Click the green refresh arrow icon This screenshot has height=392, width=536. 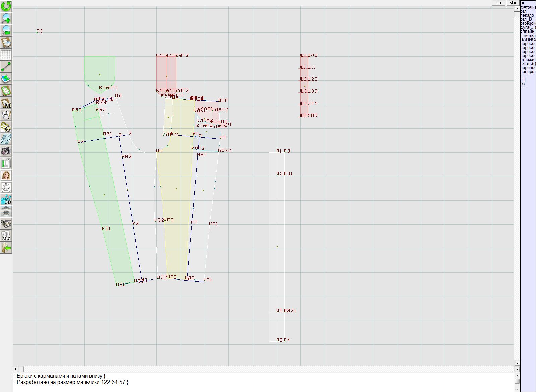coord(6,6)
